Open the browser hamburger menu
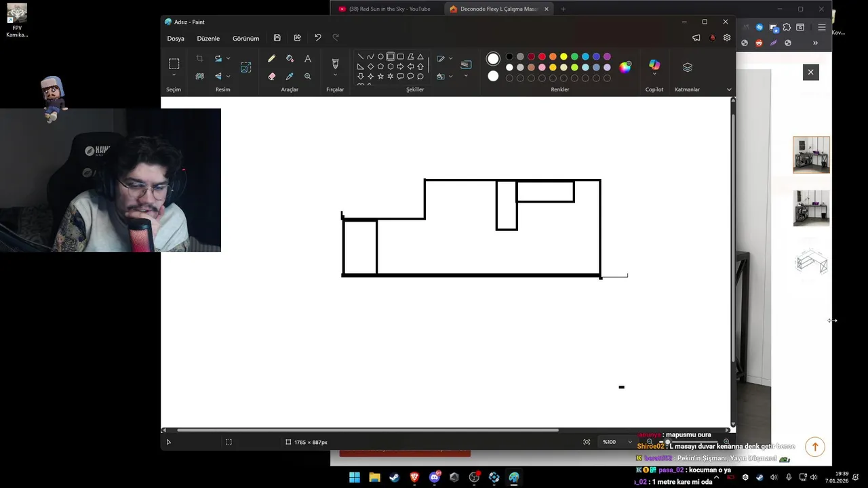Image resolution: width=868 pixels, height=488 pixels. tap(822, 27)
